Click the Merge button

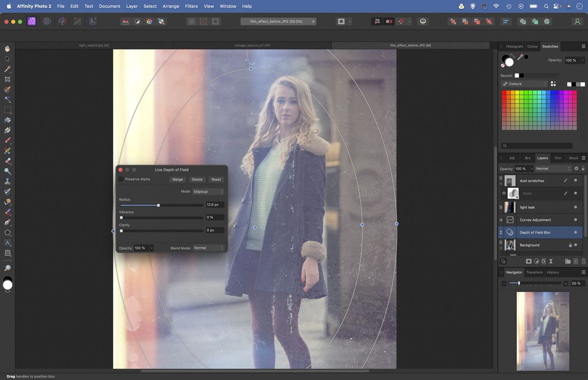click(177, 179)
